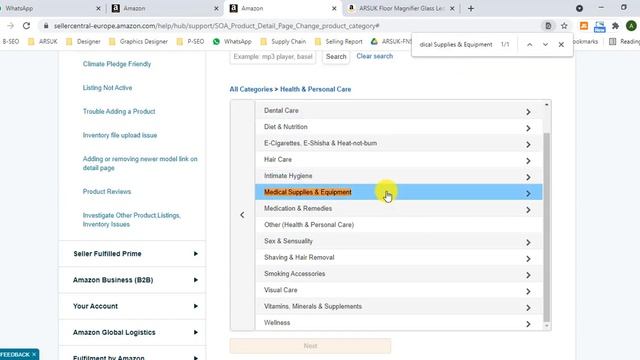640x360 pixels.
Task: Go to next find-in-page match
Action: pos(545,44)
